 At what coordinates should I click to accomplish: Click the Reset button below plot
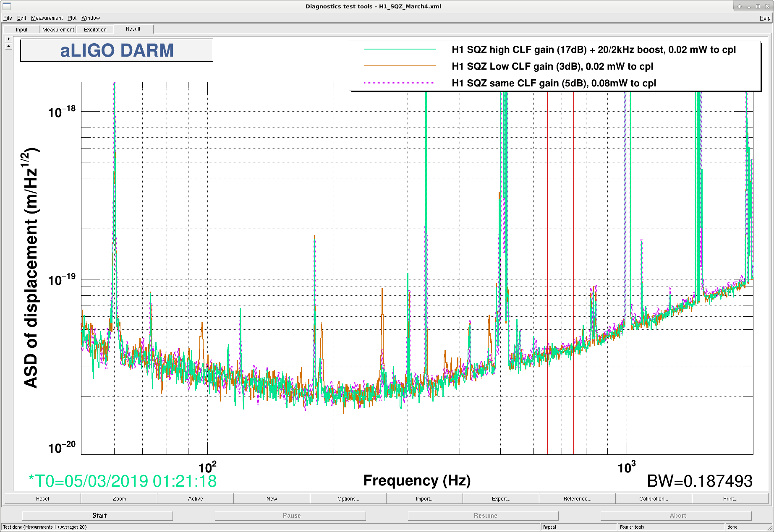[x=43, y=499]
